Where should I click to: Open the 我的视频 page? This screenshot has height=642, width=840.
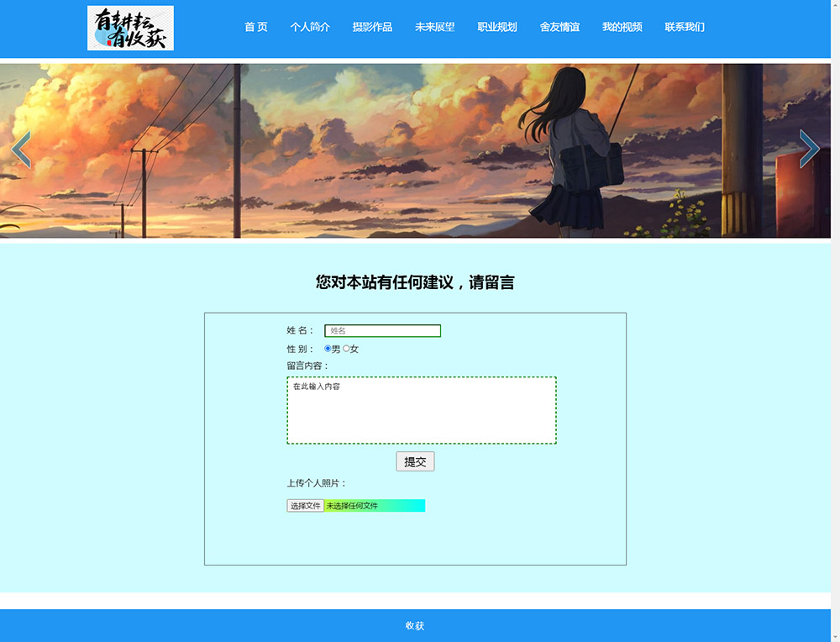point(622,27)
